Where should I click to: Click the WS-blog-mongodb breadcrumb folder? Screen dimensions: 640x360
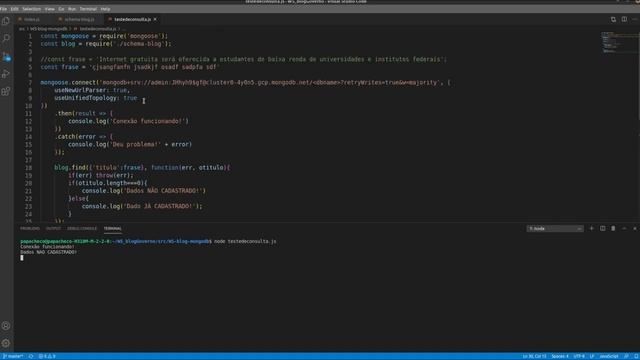(x=49, y=29)
